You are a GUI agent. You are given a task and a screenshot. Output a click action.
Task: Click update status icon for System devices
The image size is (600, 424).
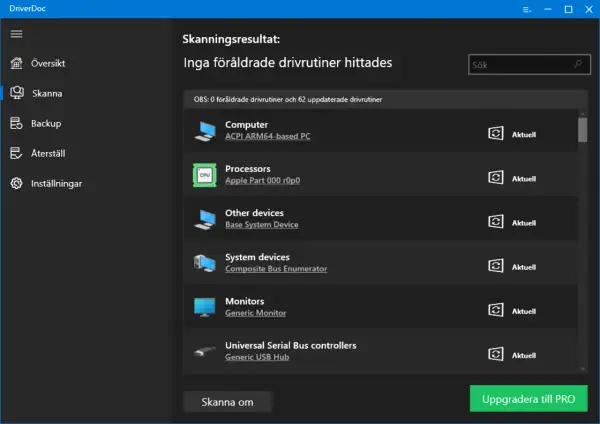[496, 266]
